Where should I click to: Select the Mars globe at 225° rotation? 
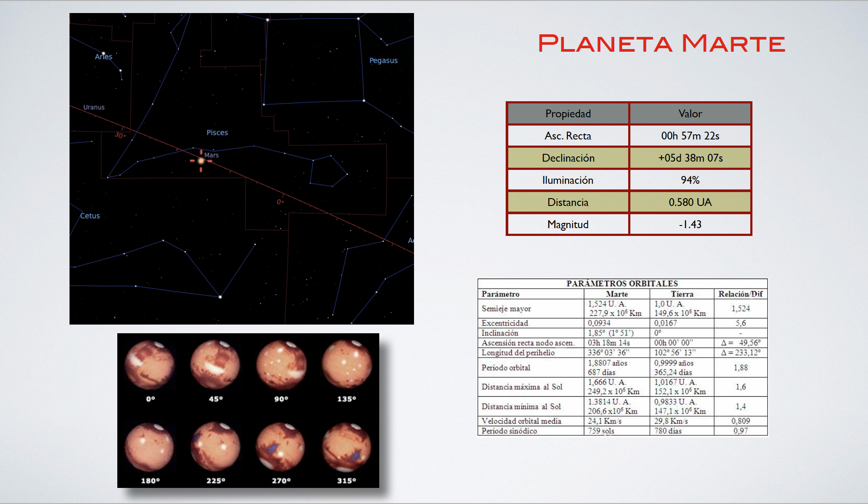point(215,447)
